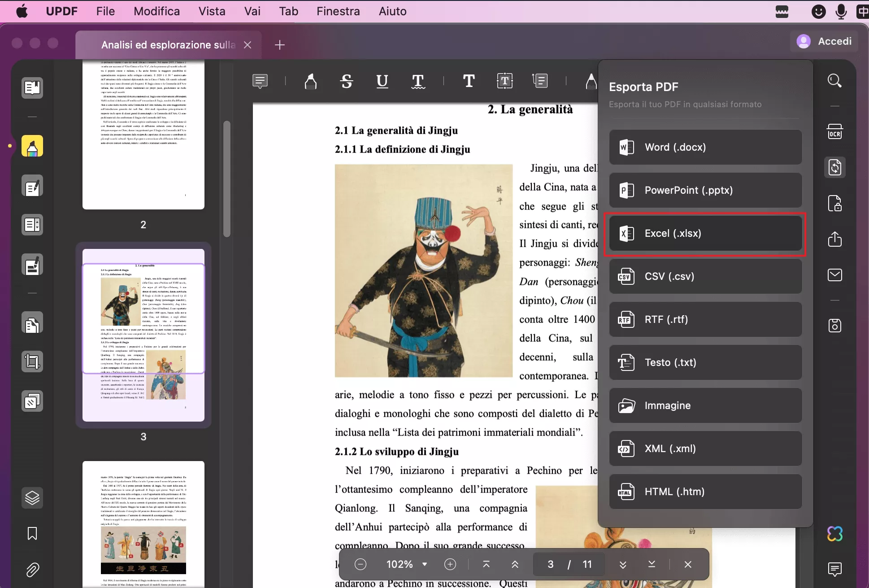Screen dimensions: 869x588
Task: Click the Share upload icon
Action: click(834, 239)
